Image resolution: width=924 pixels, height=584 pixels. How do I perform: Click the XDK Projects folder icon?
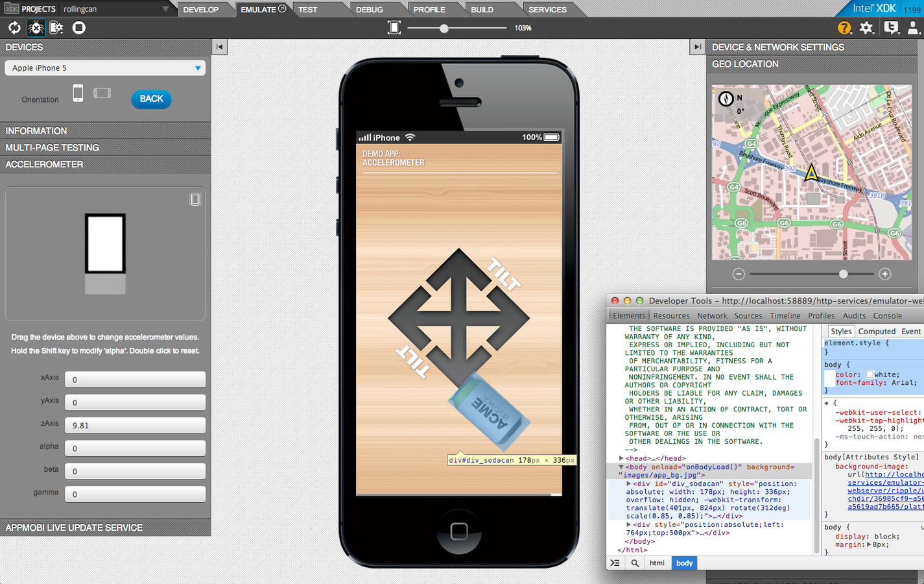12,8
